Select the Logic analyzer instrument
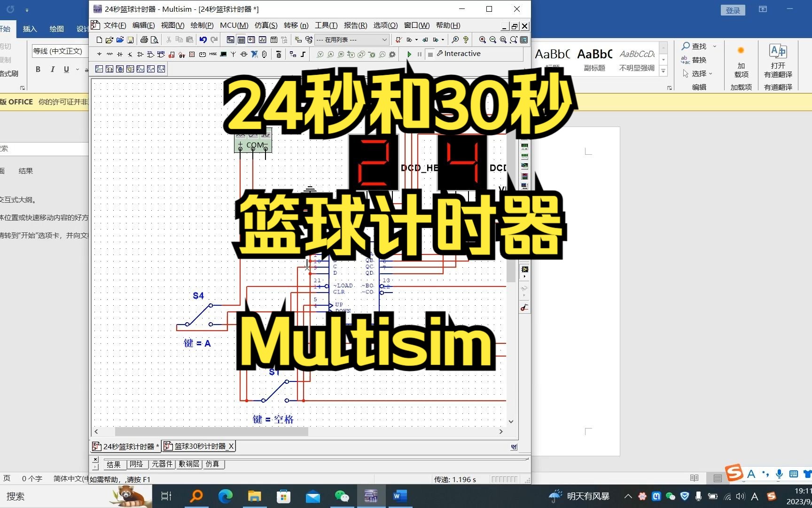Viewport: 812px width, 508px height. 525,176
